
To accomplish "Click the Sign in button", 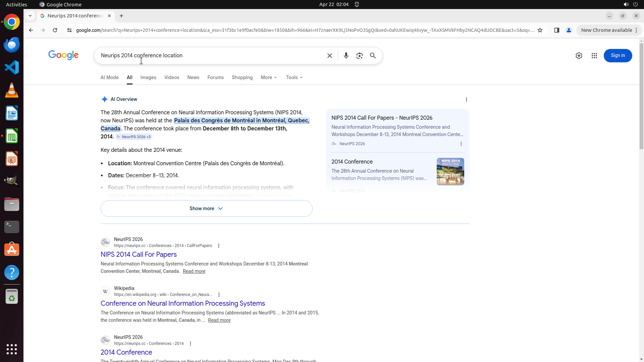I will (x=618, y=56).
